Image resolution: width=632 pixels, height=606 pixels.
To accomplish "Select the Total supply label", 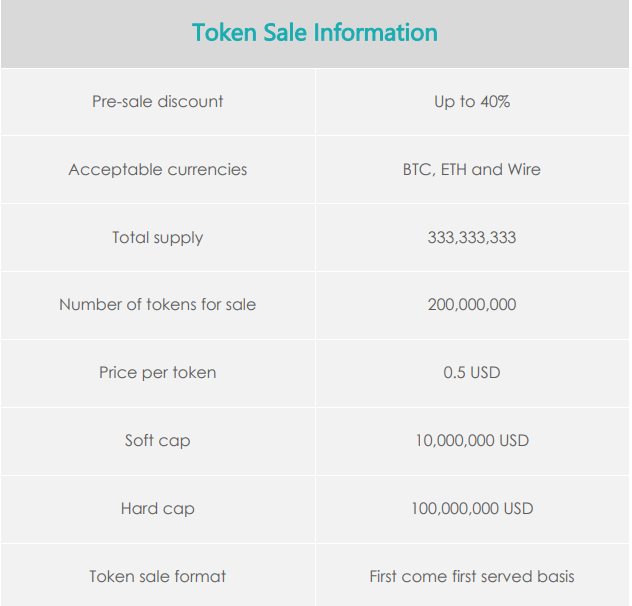I will click(158, 238).
